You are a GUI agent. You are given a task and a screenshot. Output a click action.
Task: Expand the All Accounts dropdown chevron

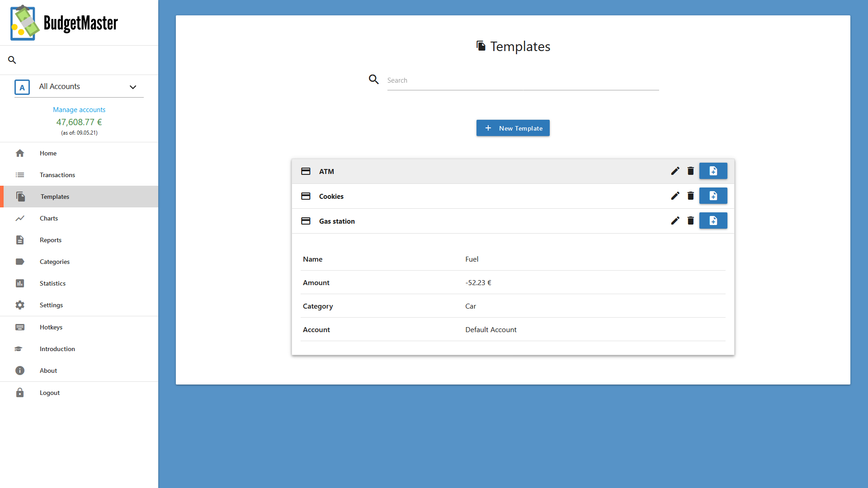(133, 87)
